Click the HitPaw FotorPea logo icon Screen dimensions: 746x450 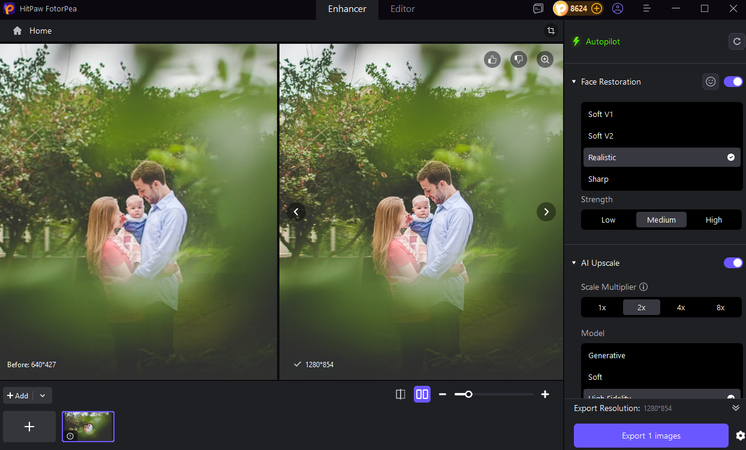(9, 9)
